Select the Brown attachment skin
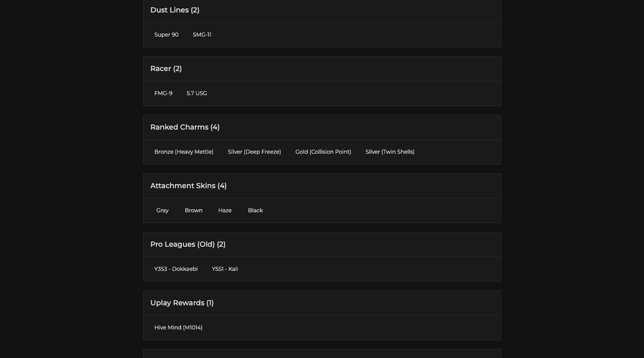The height and width of the screenshot is (358, 644). (x=194, y=210)
